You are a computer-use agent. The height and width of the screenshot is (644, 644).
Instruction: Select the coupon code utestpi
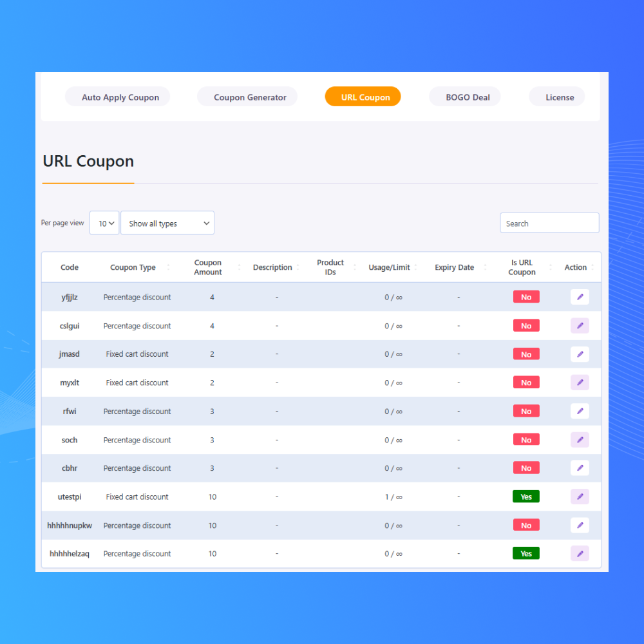point(70,497)
